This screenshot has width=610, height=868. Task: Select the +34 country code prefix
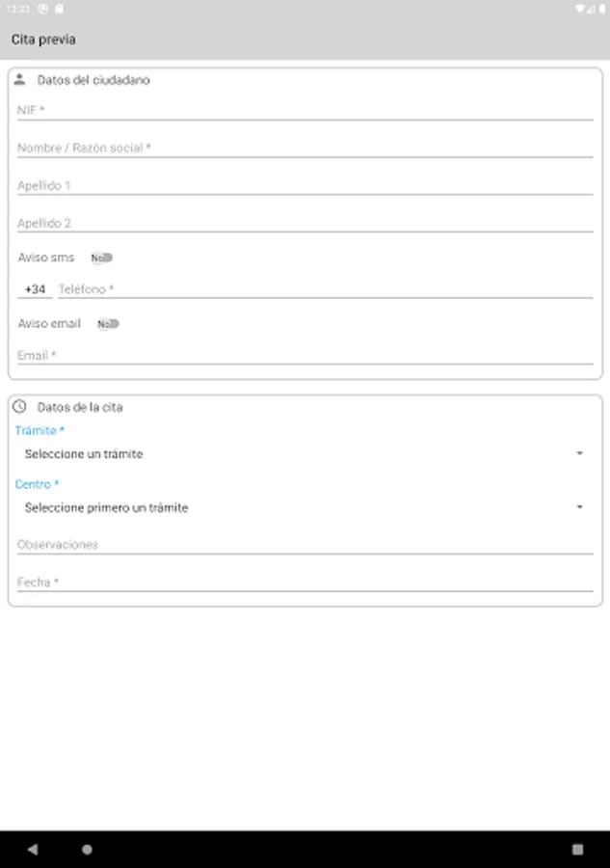pyautogui.click(x=35, y=289)
